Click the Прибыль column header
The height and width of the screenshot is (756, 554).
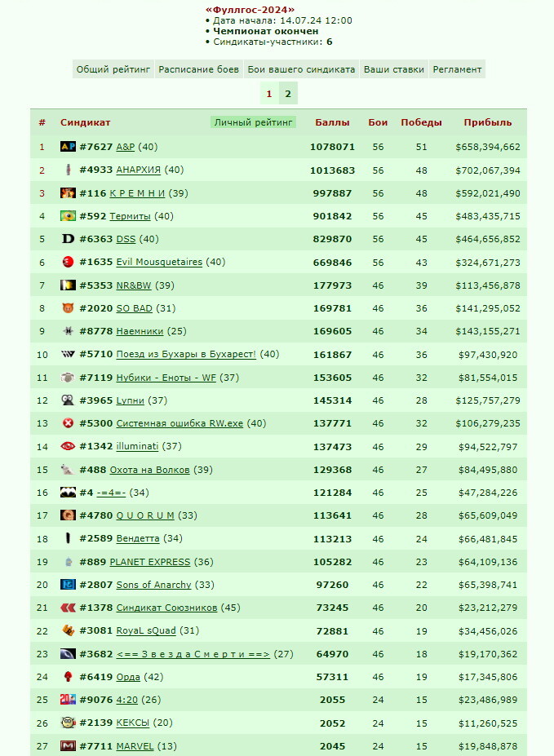488,122
